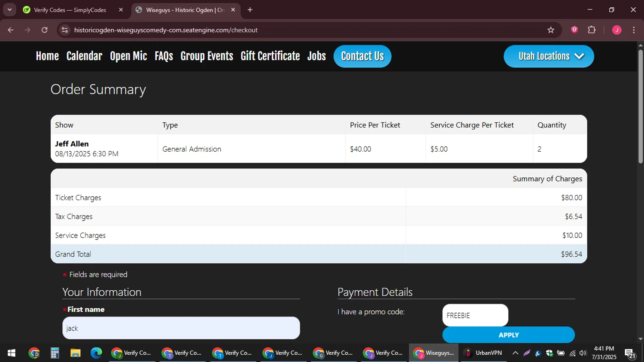This screenshot has width=644, height=362.
Task: Reload the checkout page
Action: coord(45,30)
